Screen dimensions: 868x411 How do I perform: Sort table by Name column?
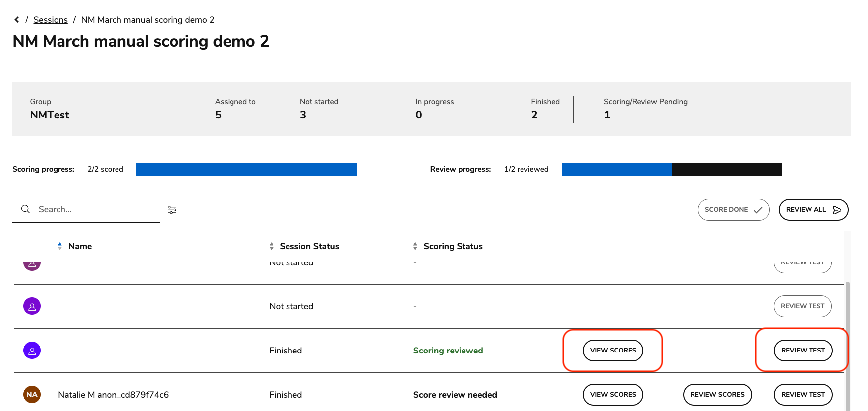tap(80, 246)
